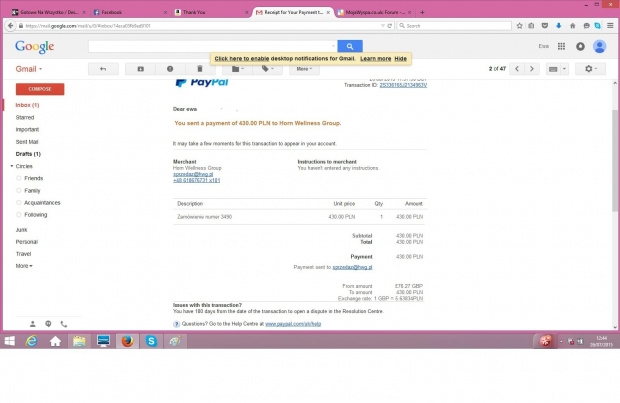Open Skype from the taskbar

(x=151, y=341)
